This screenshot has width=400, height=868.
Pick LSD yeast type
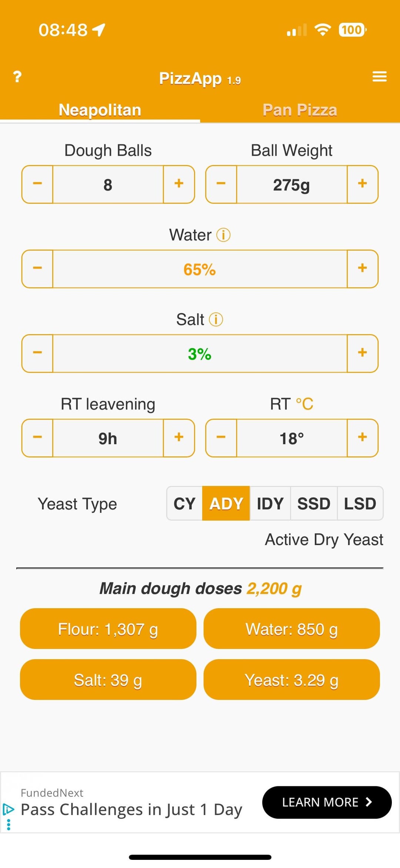(x=360, y=504)
